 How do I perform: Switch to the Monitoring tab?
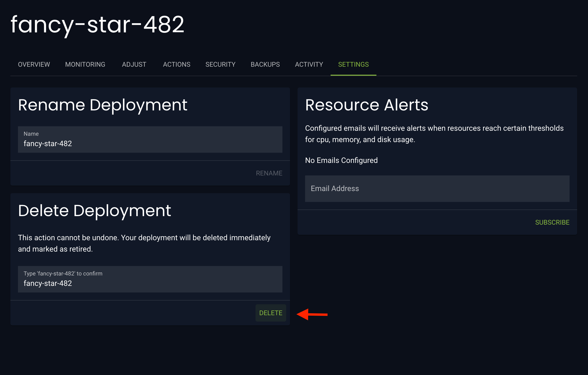point(85,65)
